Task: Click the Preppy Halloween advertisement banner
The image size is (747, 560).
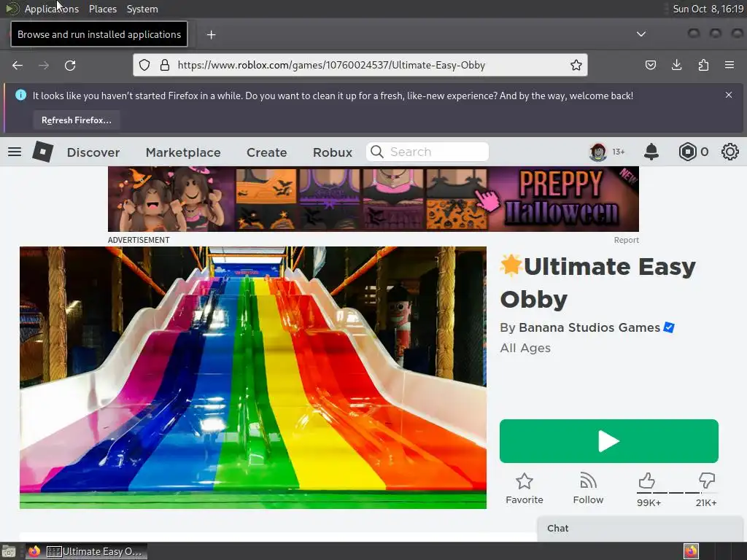Action: (x=373, y=199)
